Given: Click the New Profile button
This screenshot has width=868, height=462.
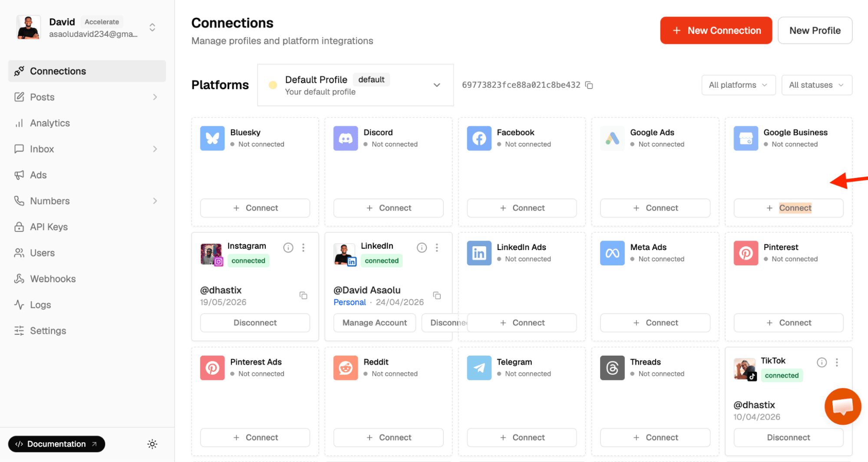Looking at the screenshot, I should [815, 30].
